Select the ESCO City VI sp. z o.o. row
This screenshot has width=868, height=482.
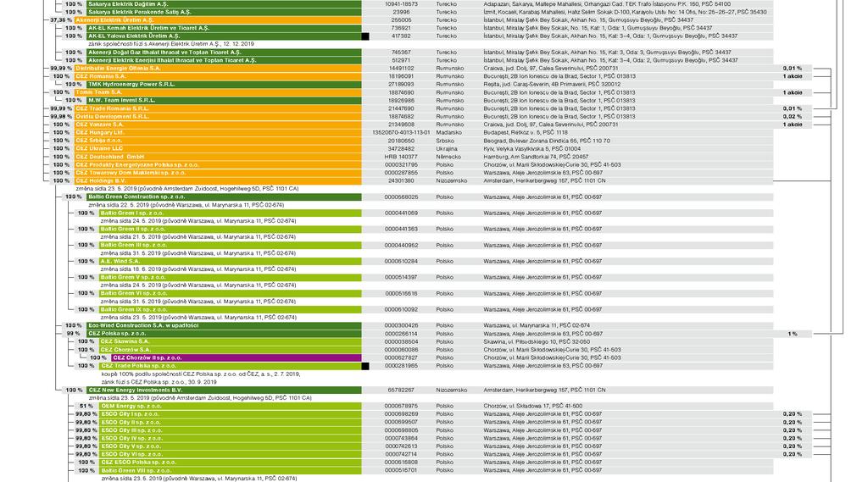tap(231, 454)
